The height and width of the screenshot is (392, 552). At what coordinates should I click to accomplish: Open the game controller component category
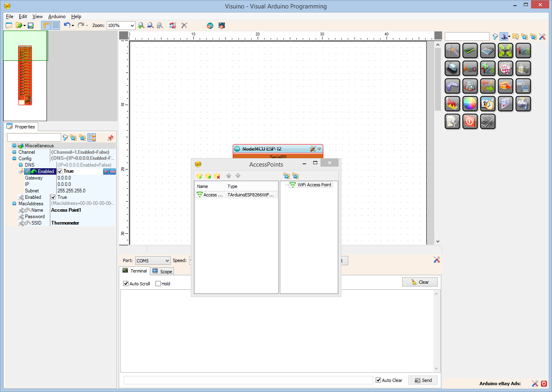tap(452, 86)
